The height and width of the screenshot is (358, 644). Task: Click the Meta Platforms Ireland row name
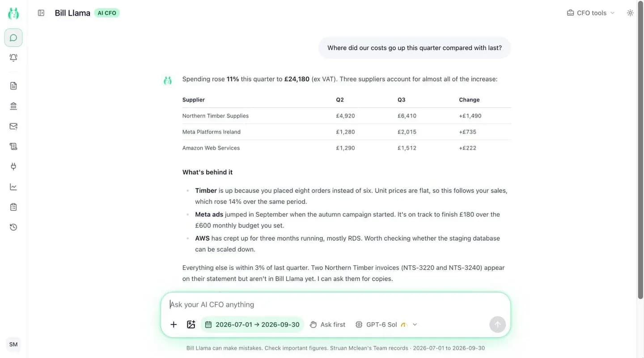[212, 132]
